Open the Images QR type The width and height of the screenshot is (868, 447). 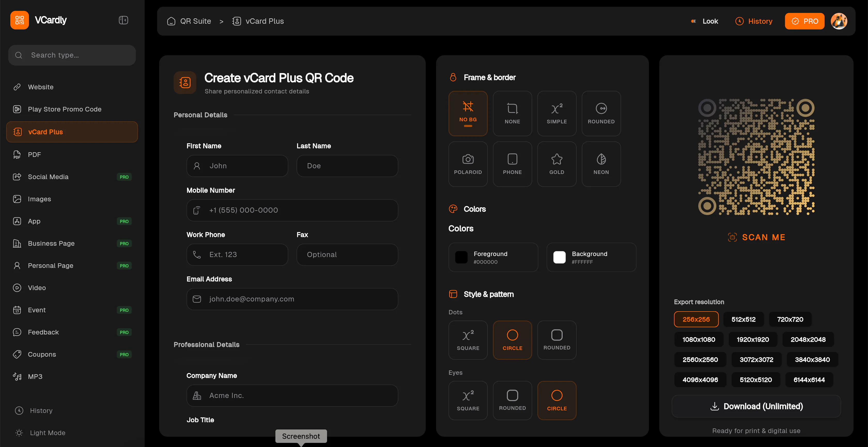(72, 199)
